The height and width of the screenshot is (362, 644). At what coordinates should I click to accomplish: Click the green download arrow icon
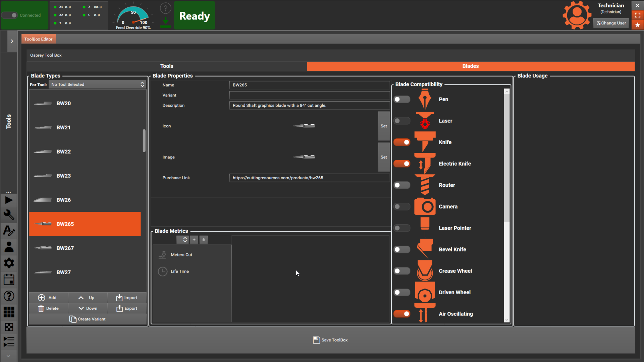tap(165, 22)
